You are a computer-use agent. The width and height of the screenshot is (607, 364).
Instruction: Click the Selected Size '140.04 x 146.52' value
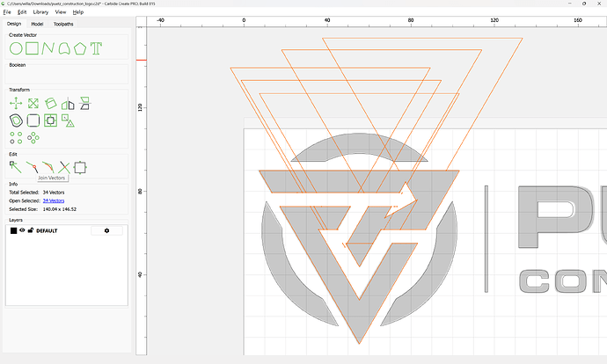[x=60, y=209]
